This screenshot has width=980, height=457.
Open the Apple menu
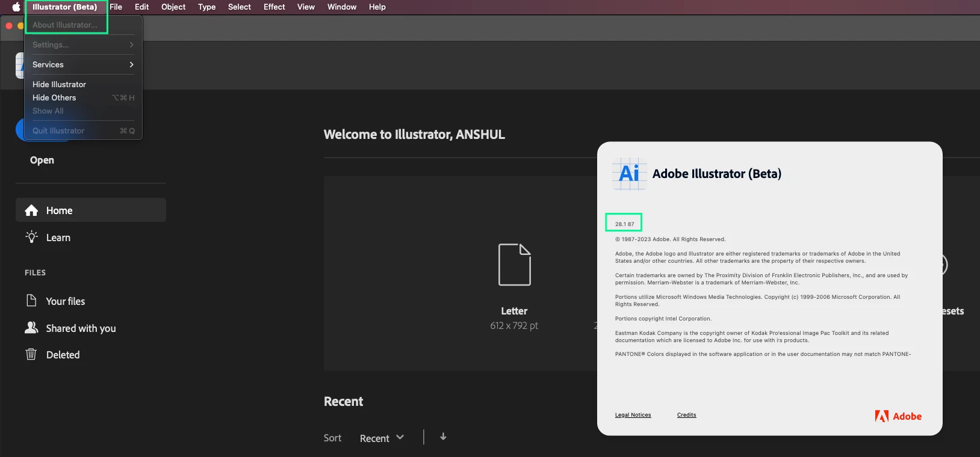point(16,7)
